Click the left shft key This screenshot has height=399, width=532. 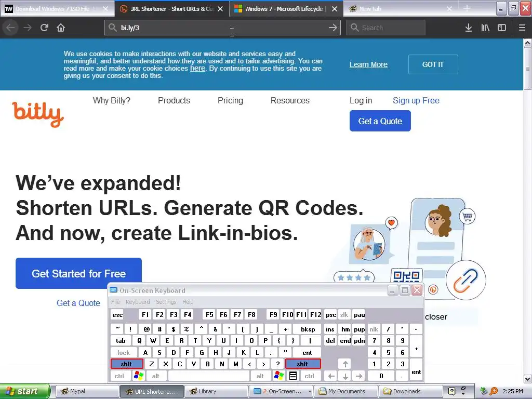click(127, 364)
